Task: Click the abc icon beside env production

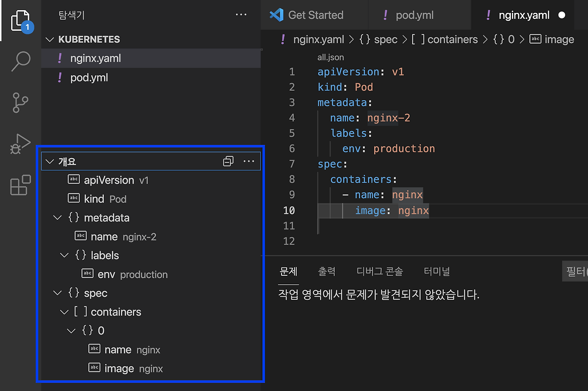Action: coord(87,274)
